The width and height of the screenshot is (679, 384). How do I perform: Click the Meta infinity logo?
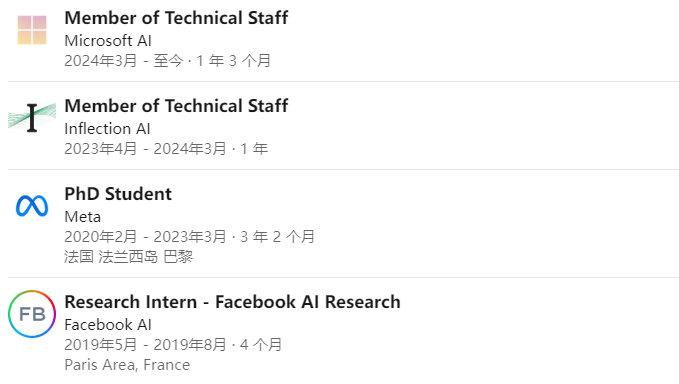pos(32,206)
